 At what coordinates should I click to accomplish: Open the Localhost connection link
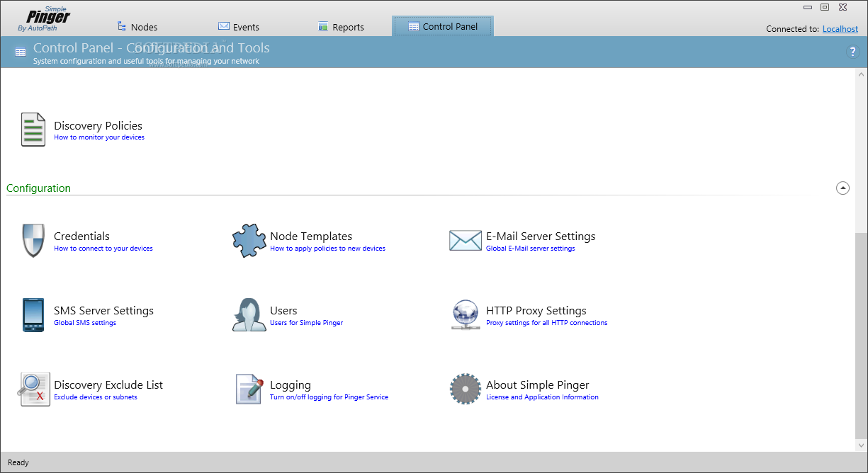(840, 29)
